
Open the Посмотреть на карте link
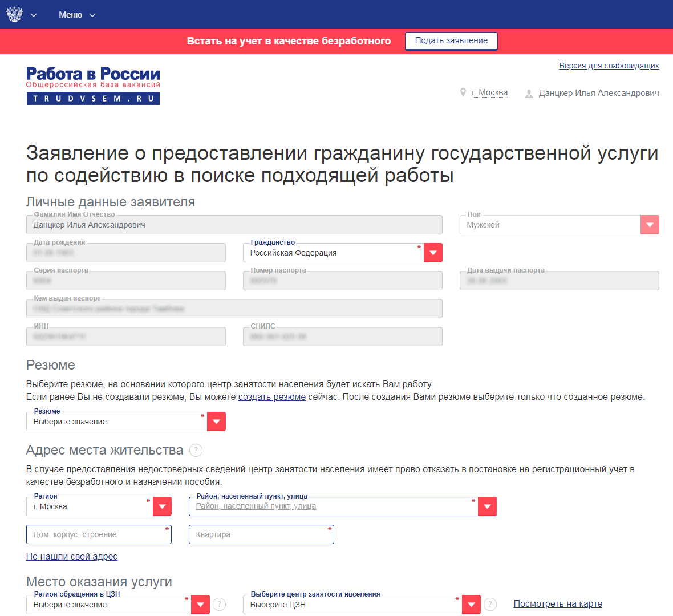pyautogui.click(x=558, y=603)
